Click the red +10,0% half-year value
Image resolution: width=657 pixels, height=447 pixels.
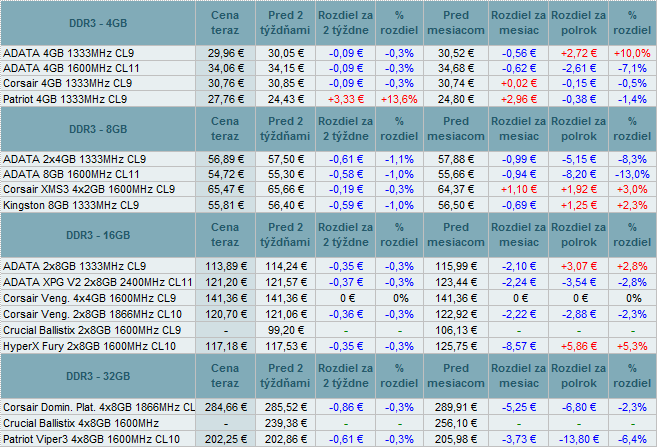click(632, 53)
